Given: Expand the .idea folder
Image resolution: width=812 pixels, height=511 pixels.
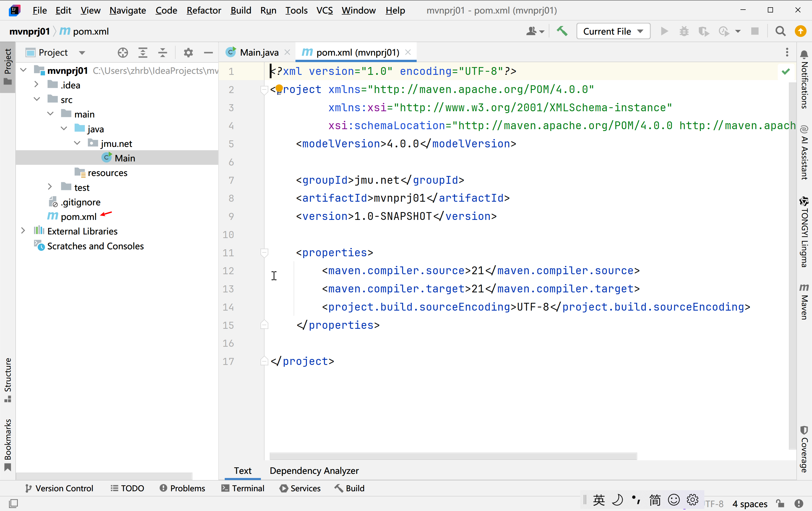Looking at the screenshot, I should click(36, 85).
